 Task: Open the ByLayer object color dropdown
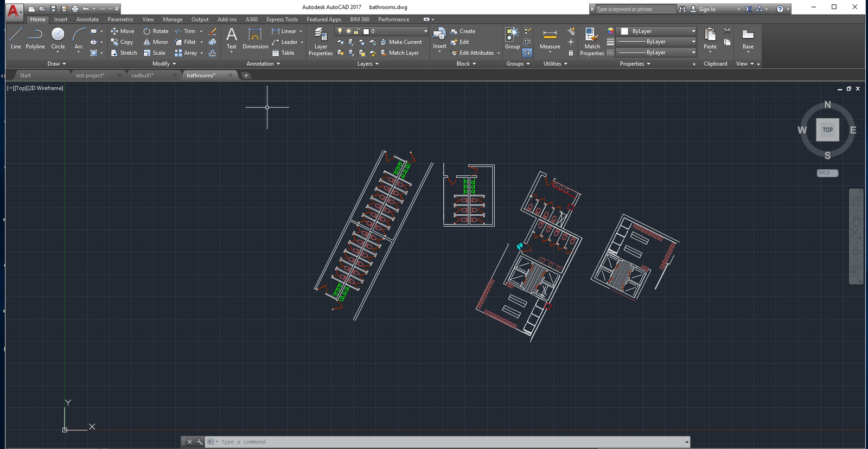click(x=658, y=31)
